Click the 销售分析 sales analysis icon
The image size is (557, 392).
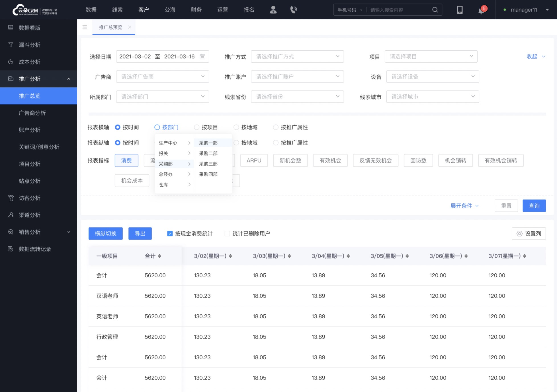pyautogui.click(x=11, y=232)
